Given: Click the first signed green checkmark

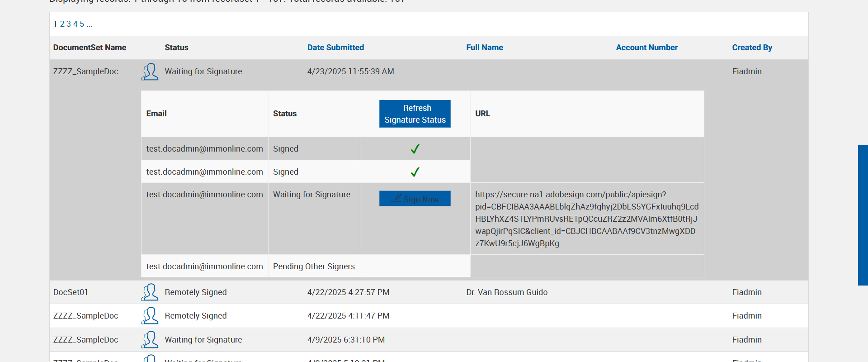Looking at the screenshot, I should (415, 149).
